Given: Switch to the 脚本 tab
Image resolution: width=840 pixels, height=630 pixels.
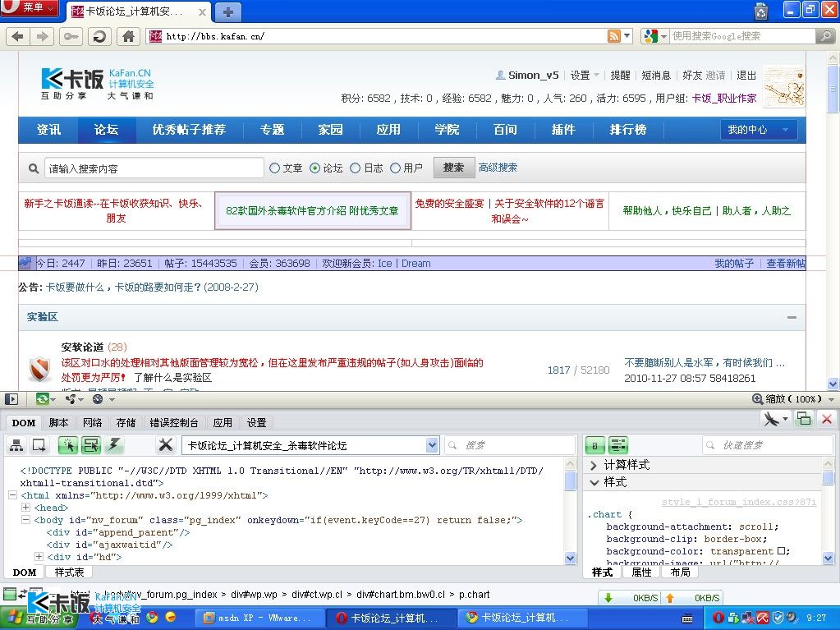Looking at the screenshot, I should tap(58, 423).
